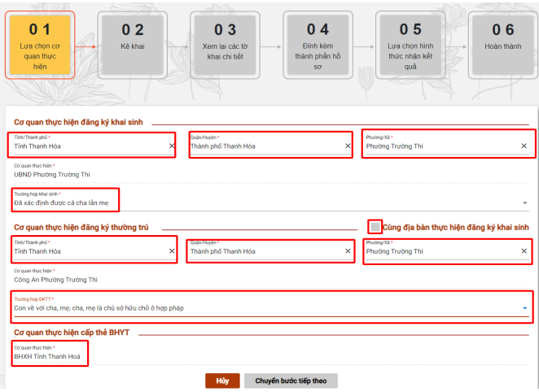
Task: Expand the 'Trường hợp khai sinh' dropdown arrow
Action: point(524,203)
